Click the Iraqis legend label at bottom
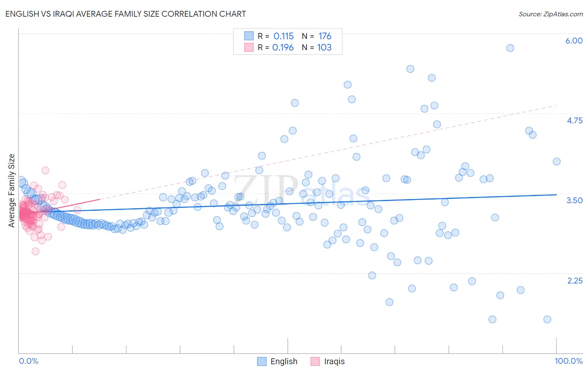Viewport: 588px width, 373px height. 335,361
